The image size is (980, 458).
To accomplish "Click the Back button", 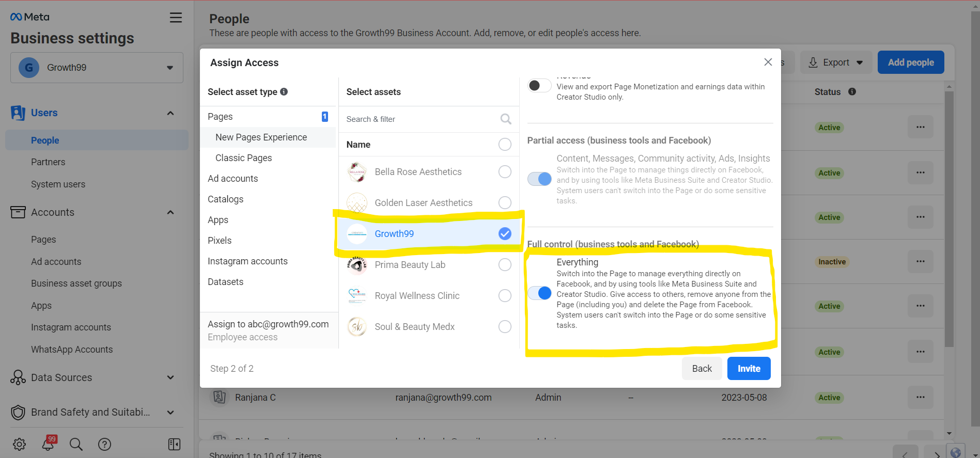I will click(x=702, y=368).
